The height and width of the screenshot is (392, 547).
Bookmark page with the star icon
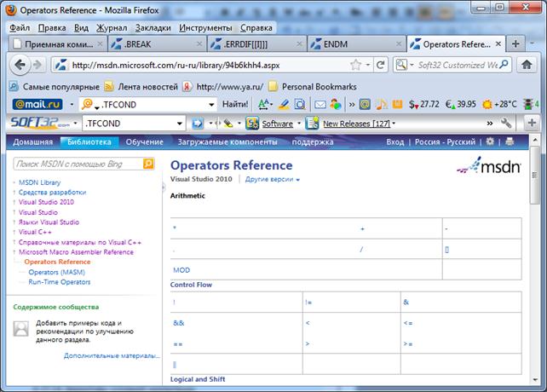coord(355,65)
